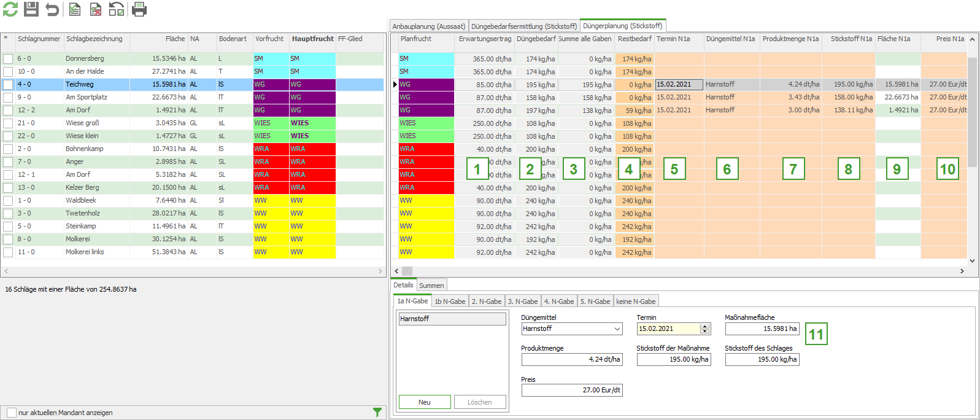Click the select-all checklist document icon
The image size is (980, 420).
74,9
